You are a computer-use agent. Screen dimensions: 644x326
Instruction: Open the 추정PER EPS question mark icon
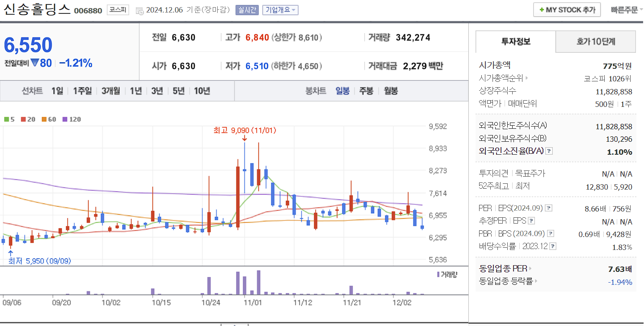(x=531, y=220)
